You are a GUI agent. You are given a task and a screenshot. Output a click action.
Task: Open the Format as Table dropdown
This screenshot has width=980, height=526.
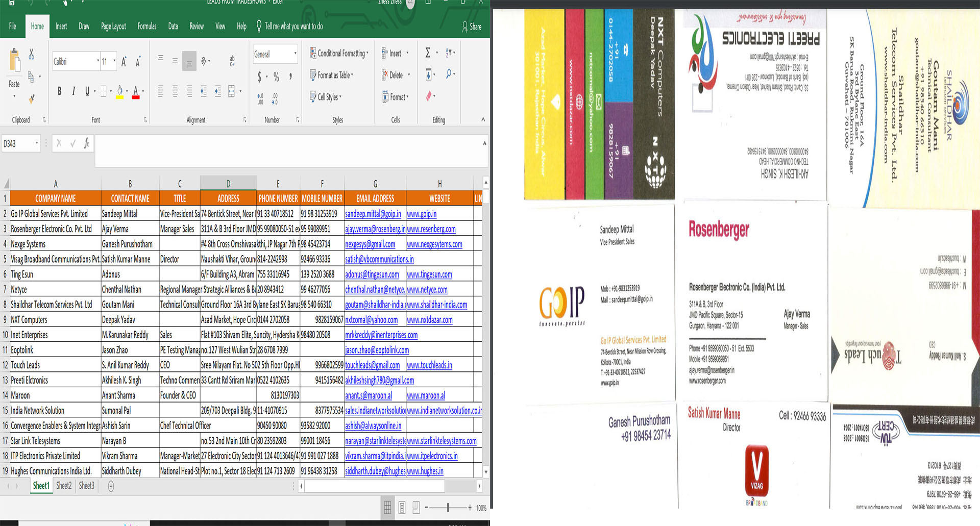(x=332, y=75)
